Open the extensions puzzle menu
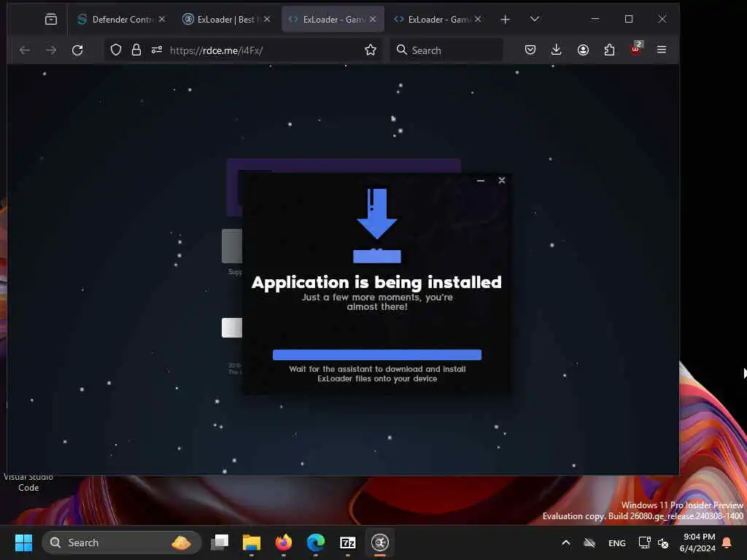The height and width of the screenshot is (560, 747). (609, 50)
